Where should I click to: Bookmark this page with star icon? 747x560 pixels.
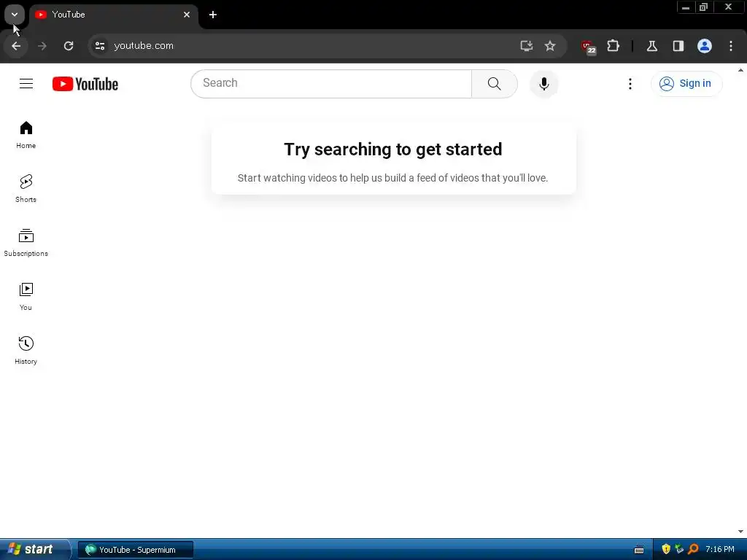point(550,46)
